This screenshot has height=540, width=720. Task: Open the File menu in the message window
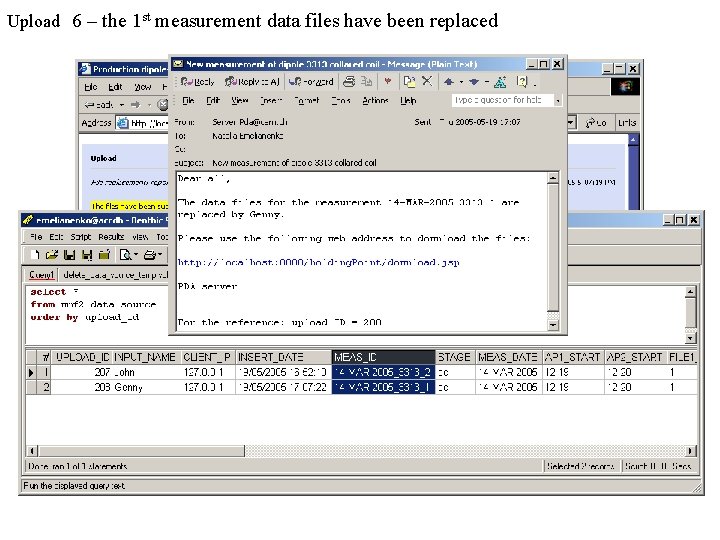[x=188, y=100]
